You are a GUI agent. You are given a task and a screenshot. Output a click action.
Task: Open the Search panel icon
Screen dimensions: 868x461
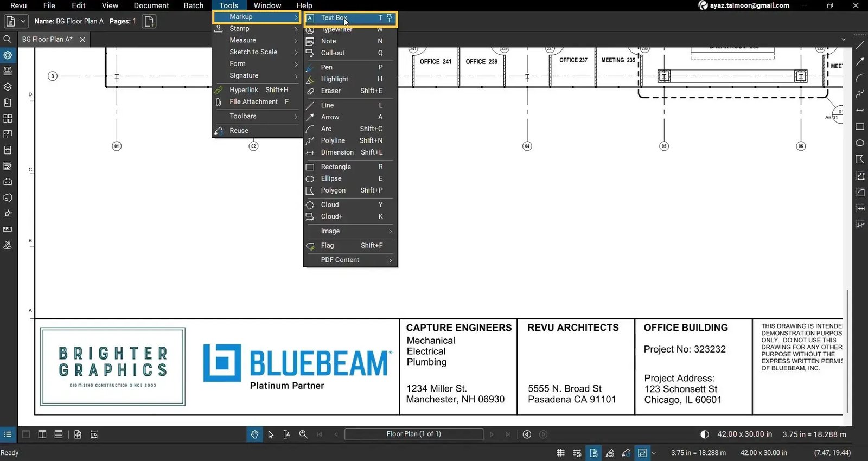8,40
